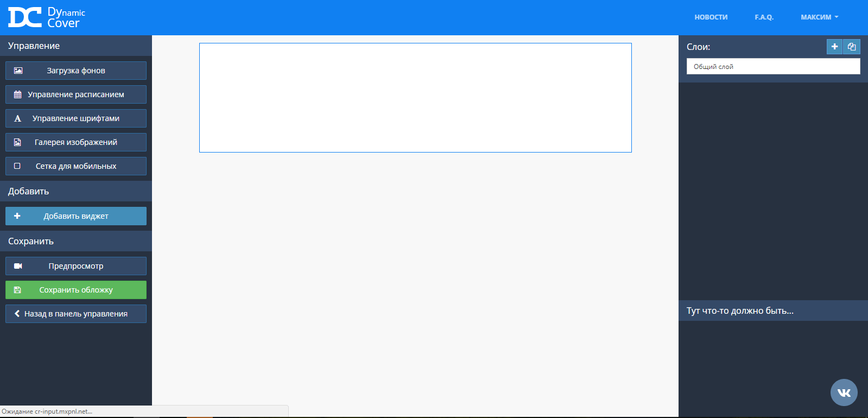Click the camera icon for preview
Viewport: 868px width, 418px height.
(18, 266)
